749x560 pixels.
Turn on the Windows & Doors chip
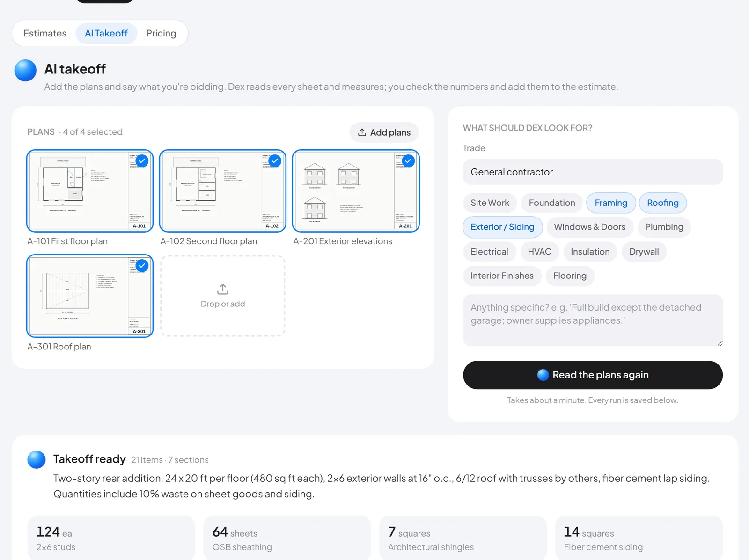pos(590,227)
